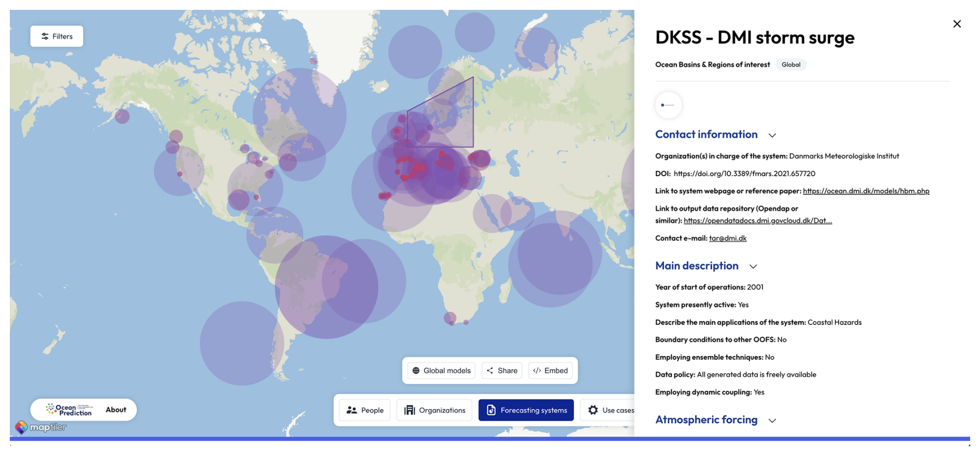Screen dimensions: 980x456
Task: Open the opendatadocs output data repository link
Action: (757, 221)
